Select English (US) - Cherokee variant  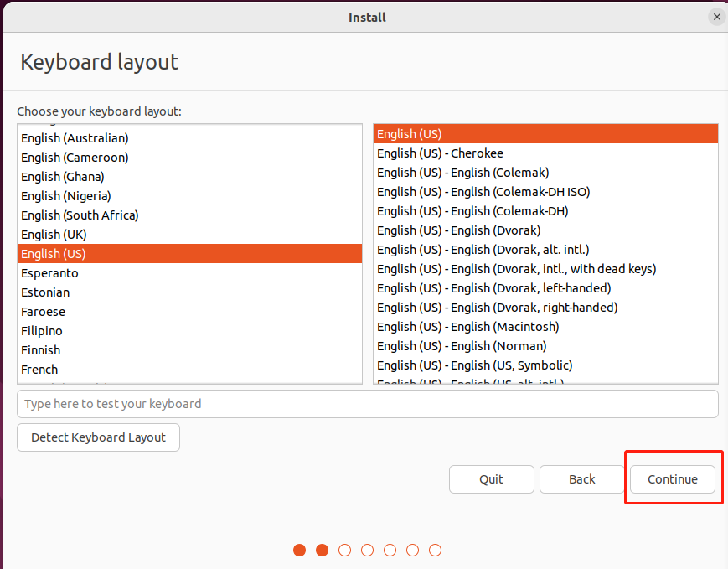(440, 153)
